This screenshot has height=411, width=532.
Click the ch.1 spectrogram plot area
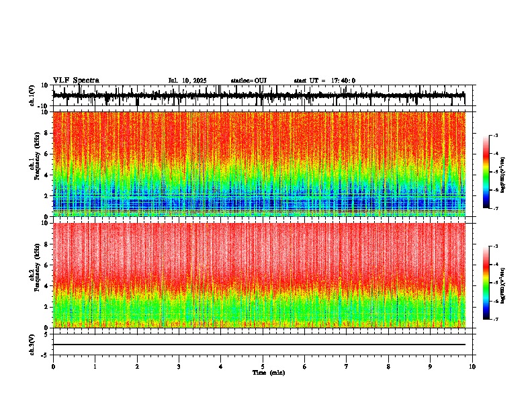click(x=259, y=164)
